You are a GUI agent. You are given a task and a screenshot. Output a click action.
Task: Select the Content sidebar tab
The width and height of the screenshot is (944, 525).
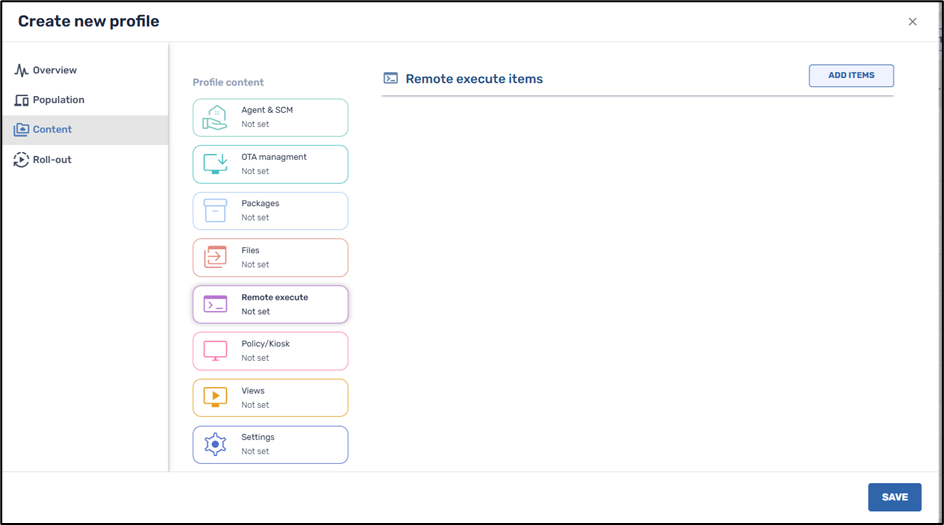coord(52,130)
